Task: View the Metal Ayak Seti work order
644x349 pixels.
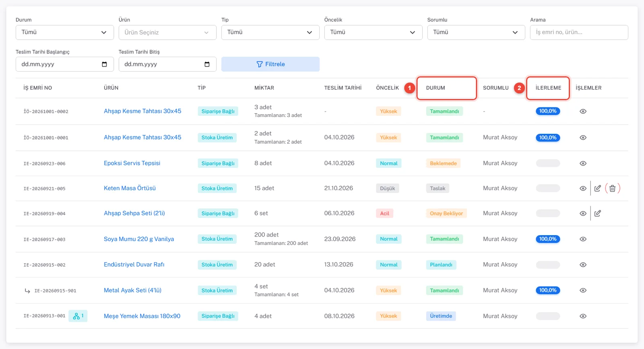Action: pos(583,290)
